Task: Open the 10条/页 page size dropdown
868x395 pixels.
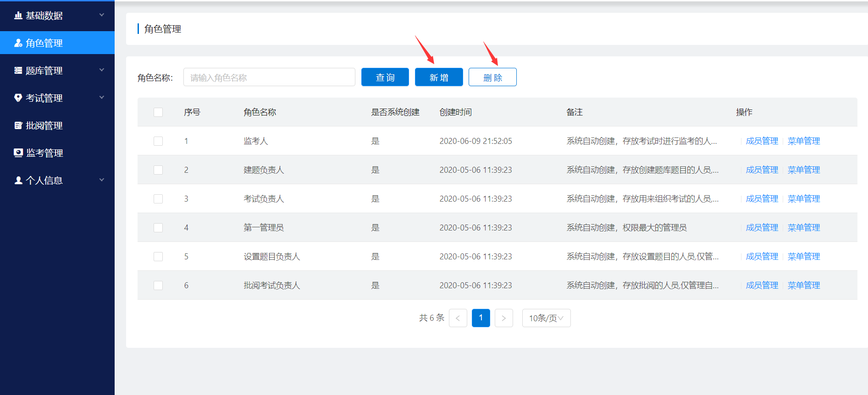Action: (547, 318)
